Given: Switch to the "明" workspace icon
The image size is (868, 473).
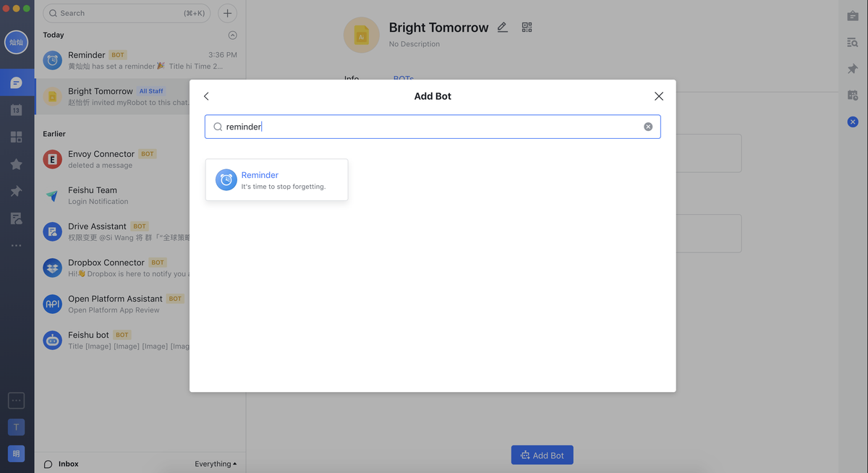Looking at the screenshot, I should coord(16,453).
